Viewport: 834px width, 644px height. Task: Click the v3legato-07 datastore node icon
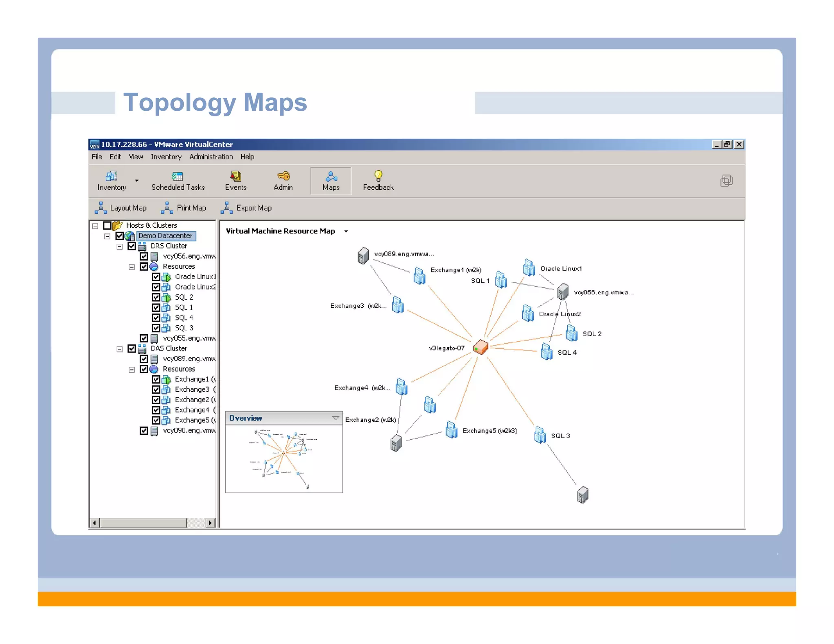pos(481,347)
